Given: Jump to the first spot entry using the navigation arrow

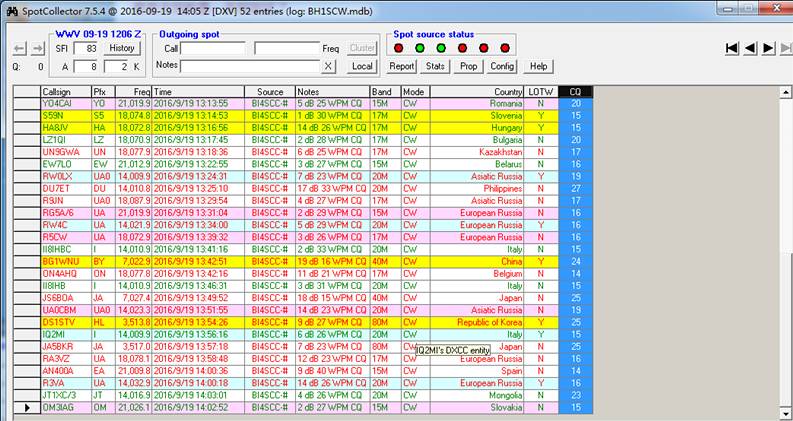Looking at the screenshot, I should 732,47.
